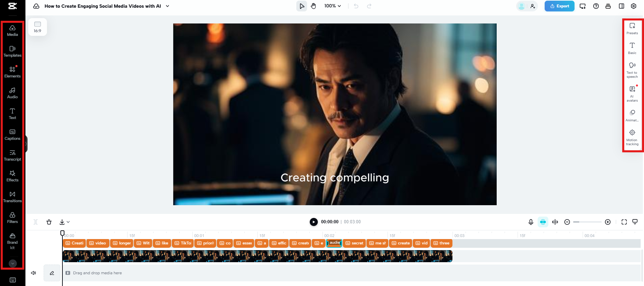644x286 pixels.
Task: Redo the last action
Action: [x=369, y=6]
